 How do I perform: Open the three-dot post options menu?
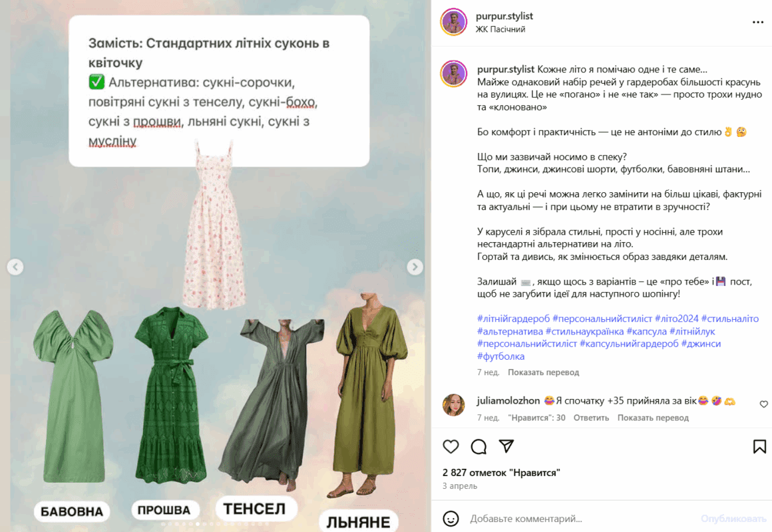coord(758,22)
